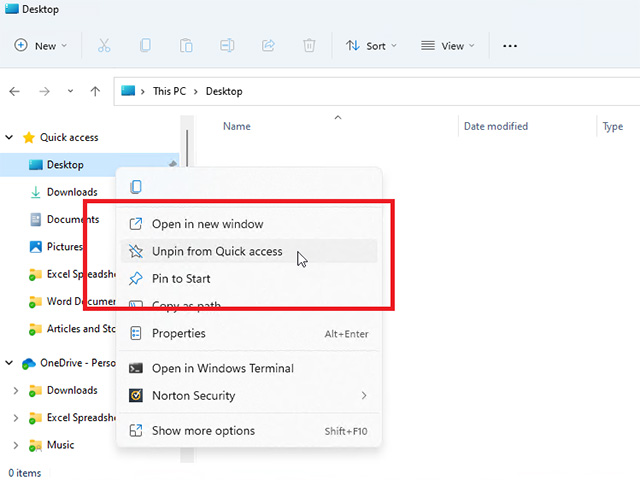Choose Show more options
This screenshot has height=480, width=640.
tap(249, 431)
